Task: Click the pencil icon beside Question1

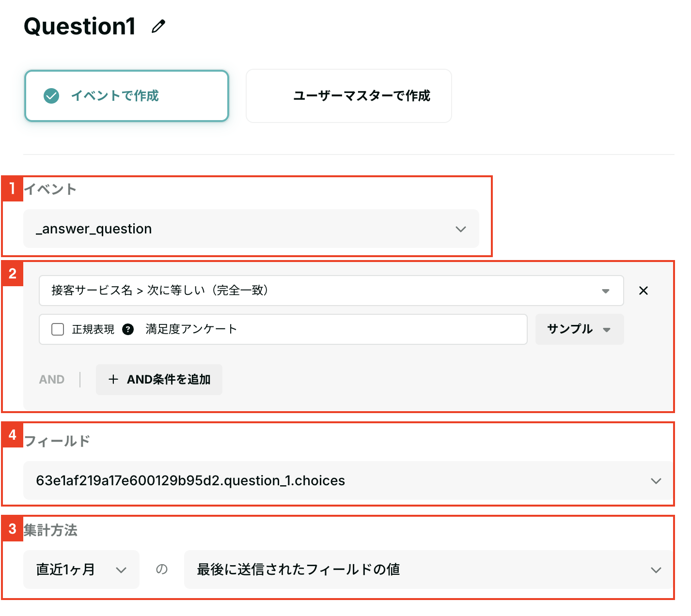Action: (x=158, y=26)
